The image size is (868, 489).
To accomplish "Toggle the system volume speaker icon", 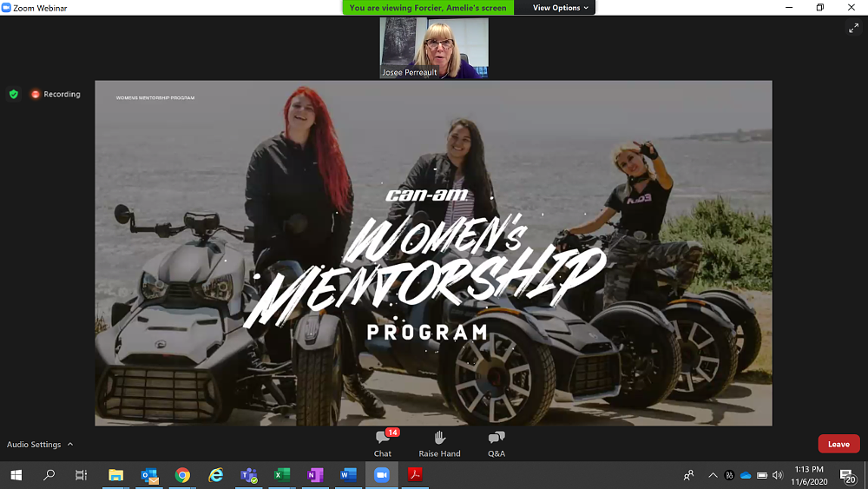I will point(777,475).
